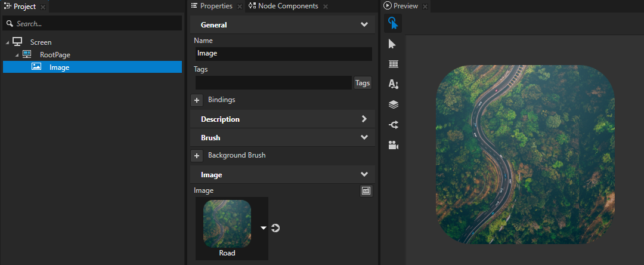
Task: Collapse the Screen node in the project tree
Action: click(x=7, y=42)
